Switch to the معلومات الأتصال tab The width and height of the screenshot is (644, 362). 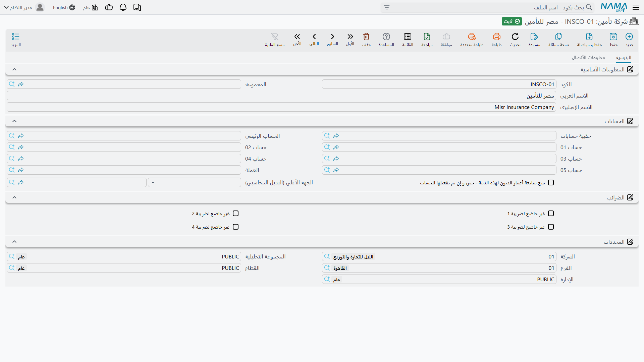click(x=588, y=58)
